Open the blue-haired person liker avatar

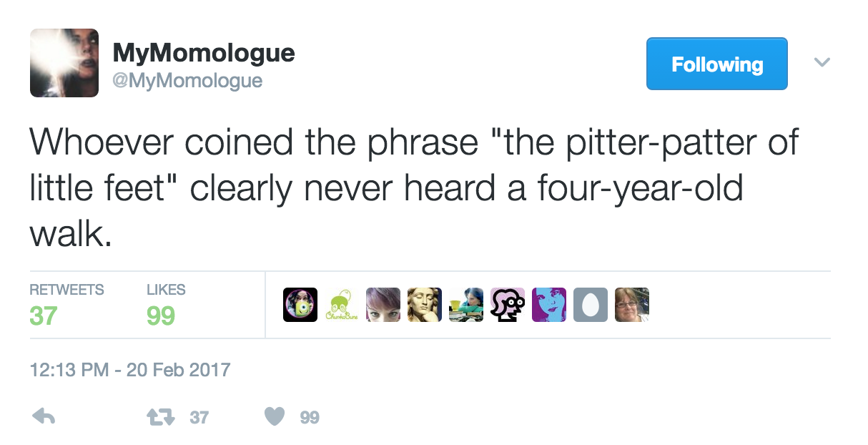pos(466,305)
